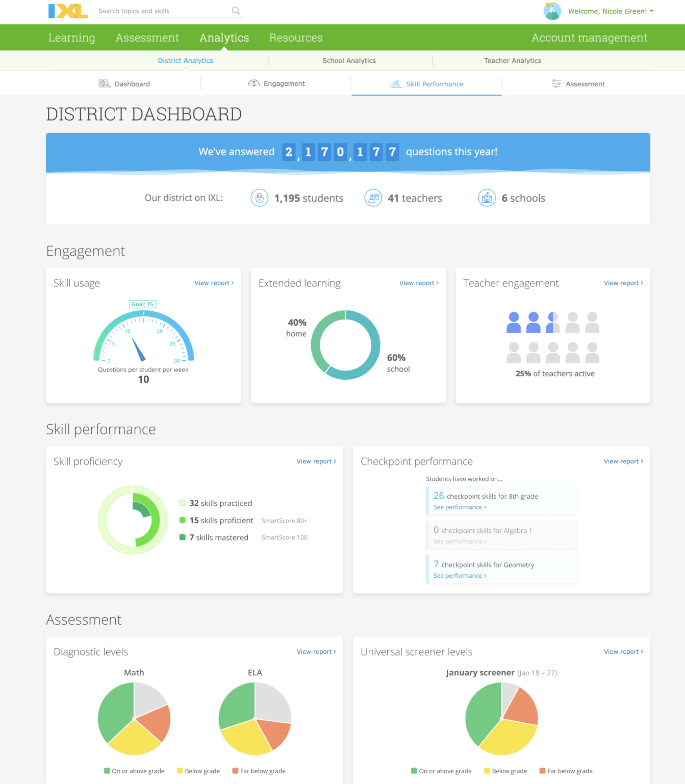The image size is (685, 784).
Task: Open the Welcome, Nicole Green dropdown
Action: click(x=611, y=11)
